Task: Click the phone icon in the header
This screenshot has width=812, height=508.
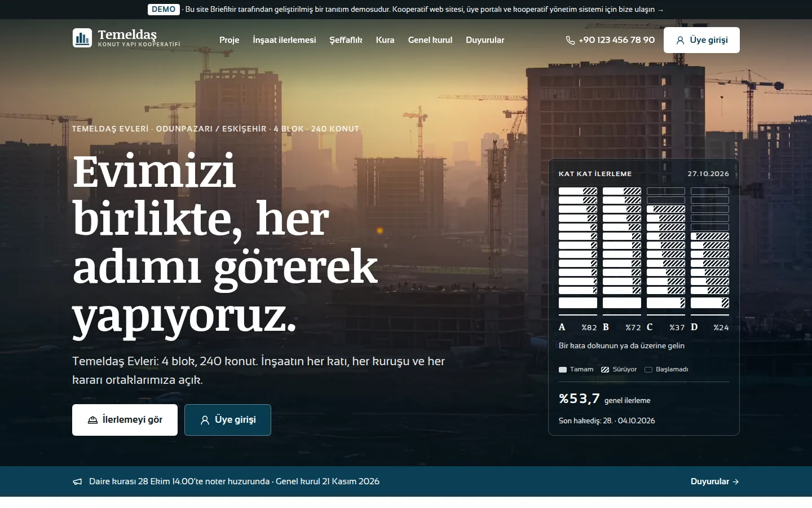Action: (570, 40)
